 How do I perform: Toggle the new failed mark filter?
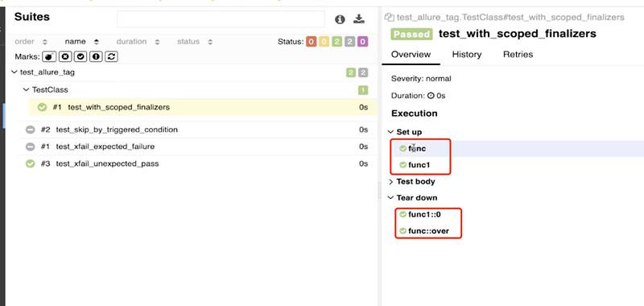point(65,56)
